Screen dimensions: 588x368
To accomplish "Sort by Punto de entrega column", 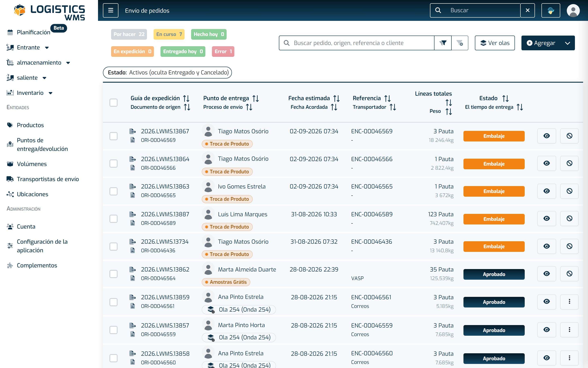I will pos(255,98).
